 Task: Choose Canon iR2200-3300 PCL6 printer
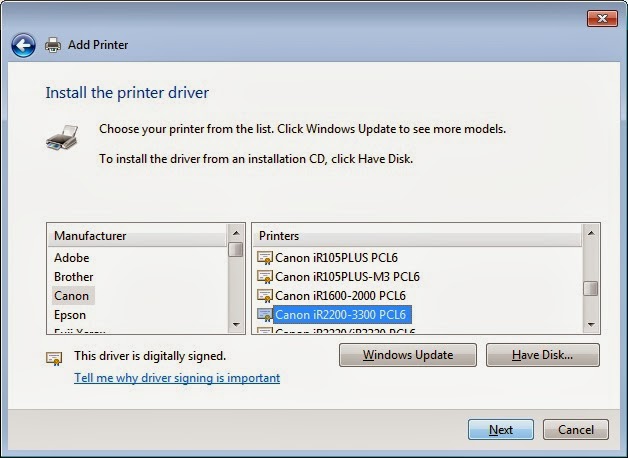point(342,315)
